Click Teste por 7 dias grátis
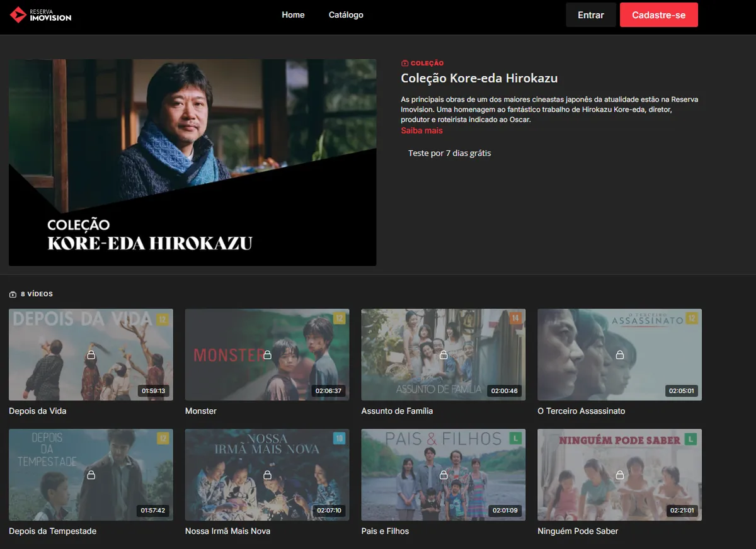The width and height of the screenshot is (756, 549). pos(449,153)
